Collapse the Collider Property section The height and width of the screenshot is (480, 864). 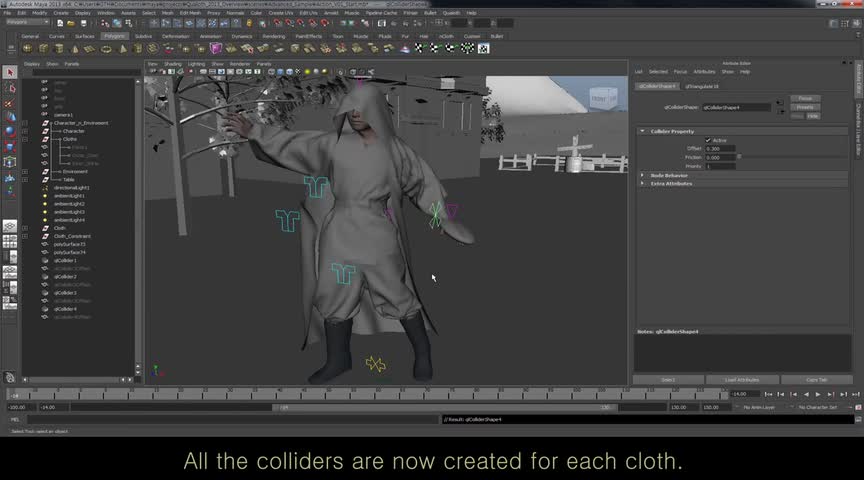click(x=642, y=131)
